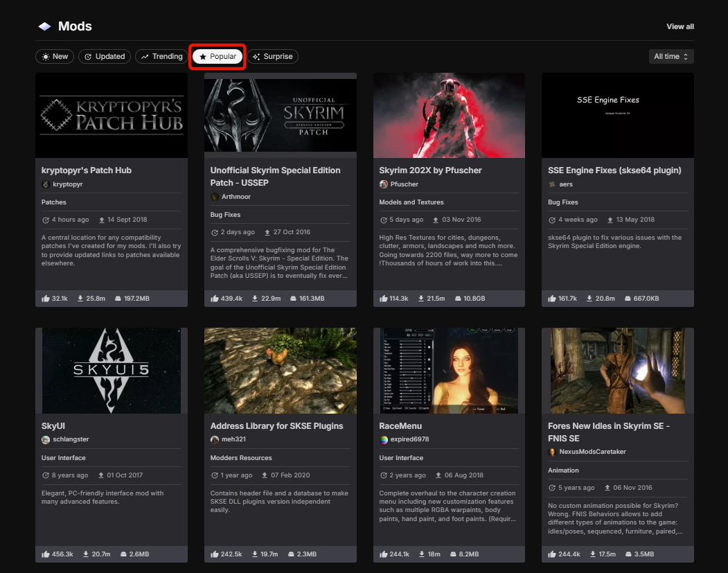
Task: Click the file size icon beside 10.8GB
Action: [x=459, y=299]
